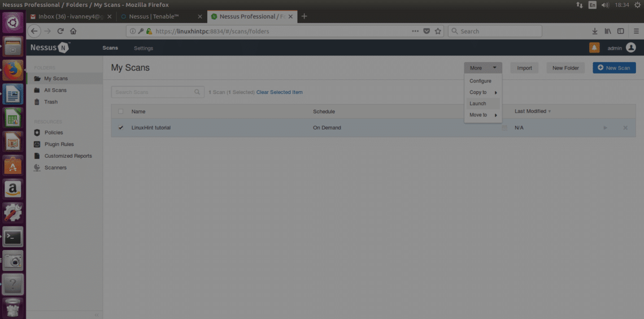Close the Inbox browser tab
Screen dimensions: 644x319
109,16
